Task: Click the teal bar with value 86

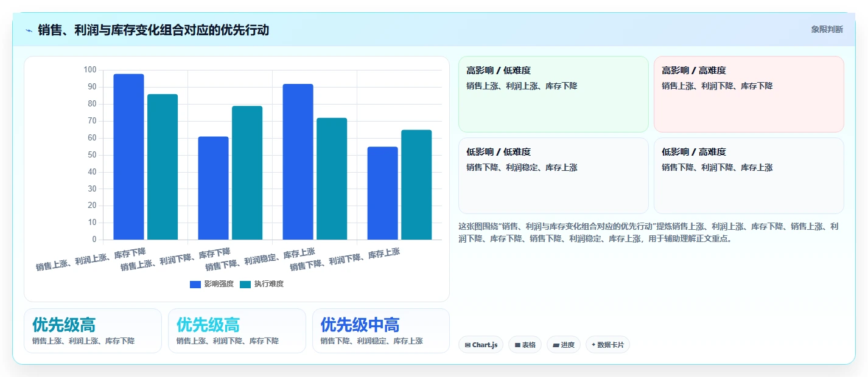Action: tap(163, 167)
